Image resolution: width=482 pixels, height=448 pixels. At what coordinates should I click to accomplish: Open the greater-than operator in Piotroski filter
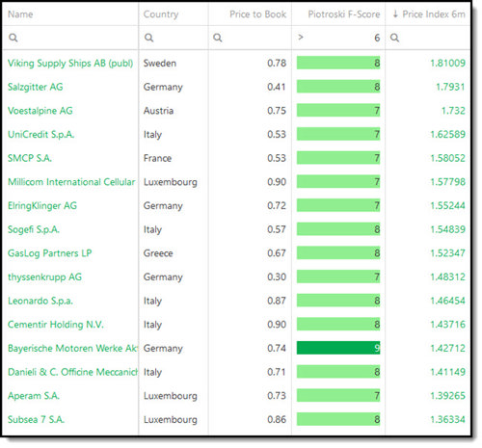pyautogui.click(x=301, y=38)
